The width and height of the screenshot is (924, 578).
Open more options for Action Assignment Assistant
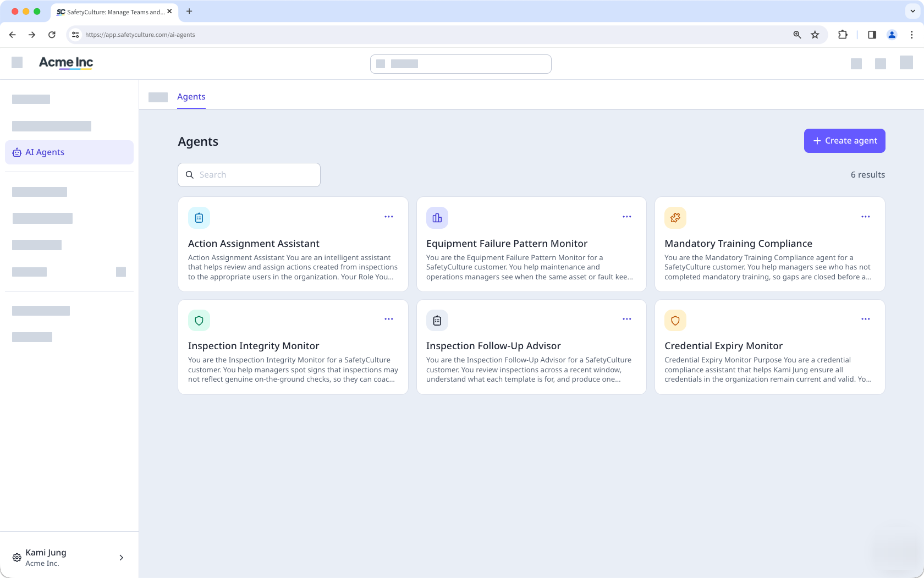389,217
